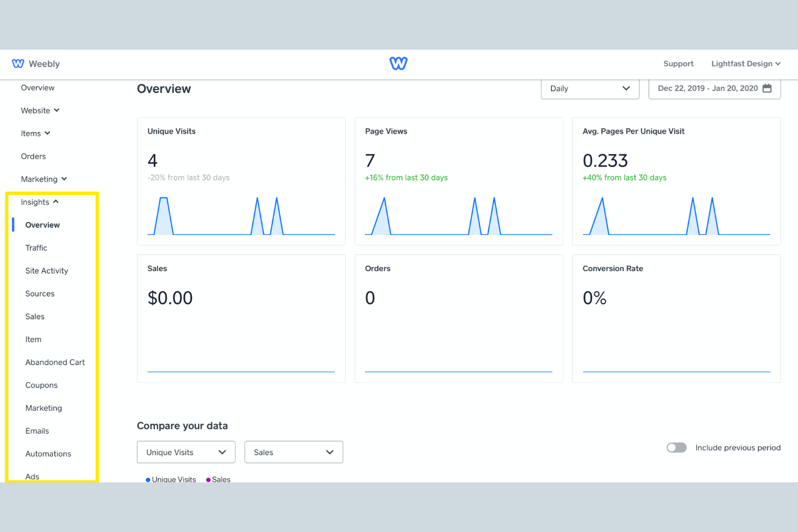Click the date range Dec 22, 2019 field
This screenshot has width=798, height=532.
[714, 88]
